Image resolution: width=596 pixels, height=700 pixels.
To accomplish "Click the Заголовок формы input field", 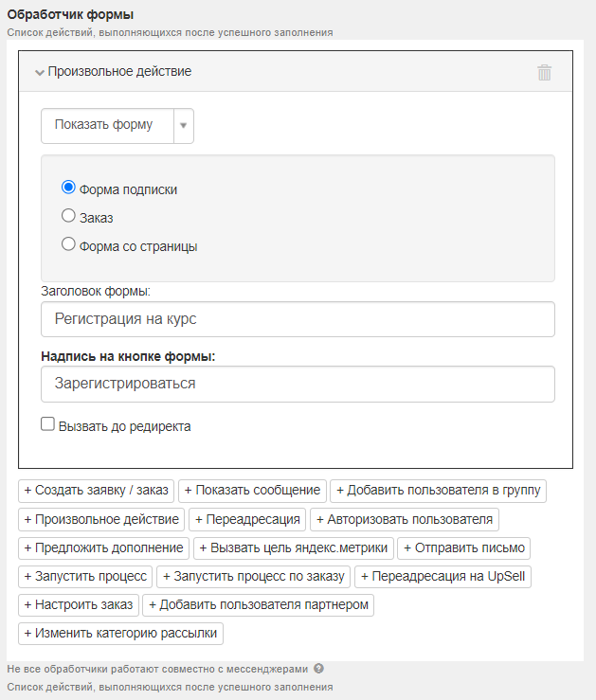I will [298, 319].
